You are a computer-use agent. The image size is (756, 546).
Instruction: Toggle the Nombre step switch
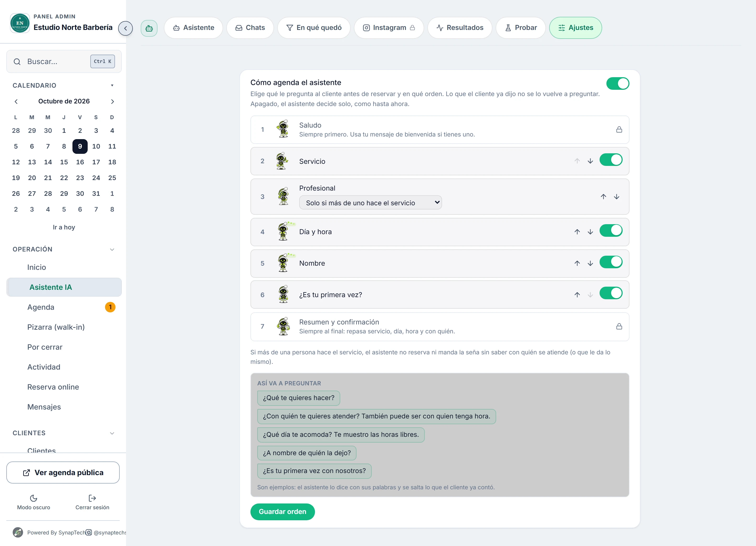coord(611,262)
